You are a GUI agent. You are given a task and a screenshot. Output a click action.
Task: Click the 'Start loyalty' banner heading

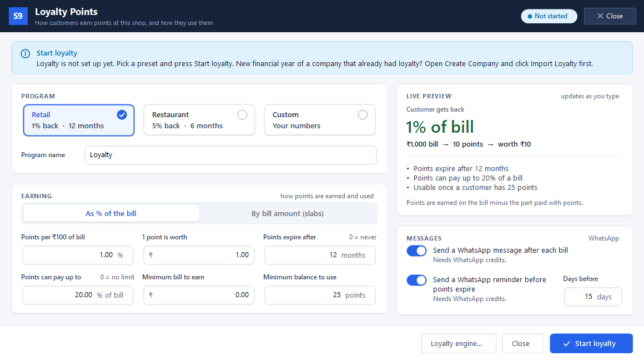click(57, 53)
